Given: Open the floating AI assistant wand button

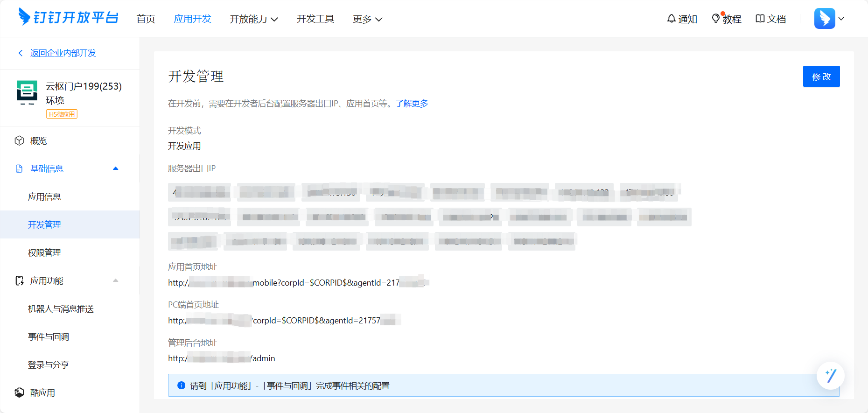Looking at the screenshot, I should (x=831, y=376).
